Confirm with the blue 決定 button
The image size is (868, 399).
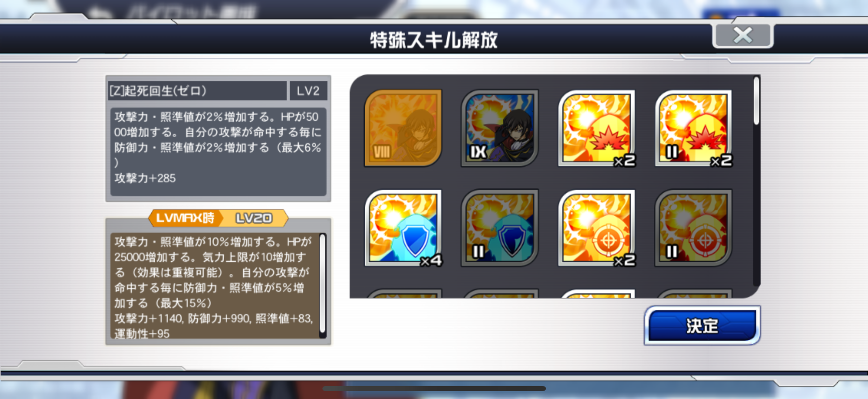point(702,325)
